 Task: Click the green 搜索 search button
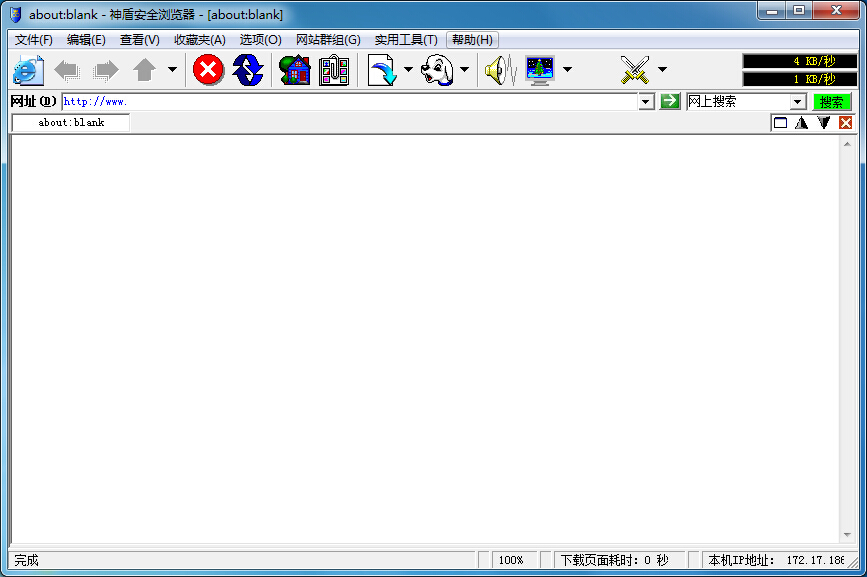pyautogui.click(x=832, y=102)
